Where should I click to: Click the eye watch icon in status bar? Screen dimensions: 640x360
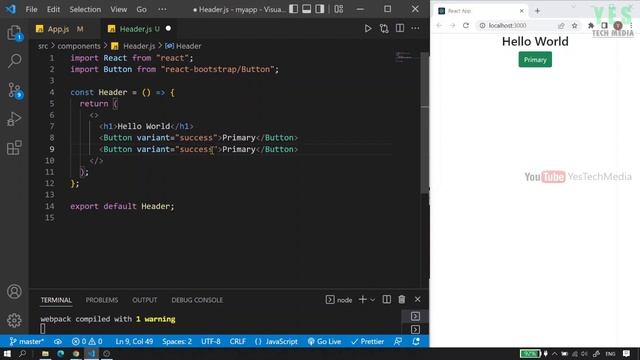(x=58, y=342)
